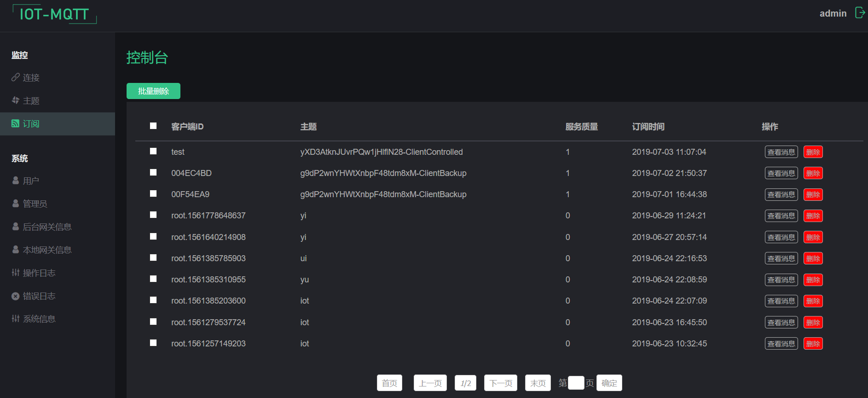Click the logout icon next to admin

[x=859, y=12]
